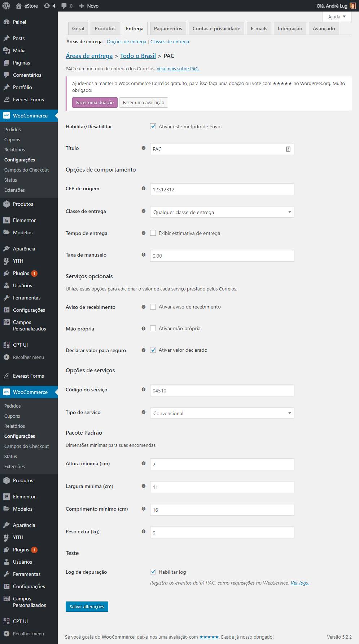This screenshot has width=359, height=644.
Task: Open Contas e privacidade tab
Action: click(216, 28)
